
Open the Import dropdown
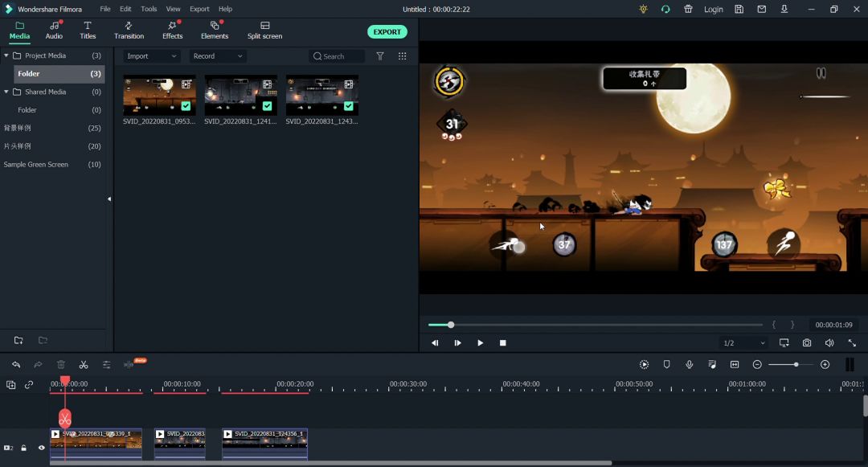(152, 56)
